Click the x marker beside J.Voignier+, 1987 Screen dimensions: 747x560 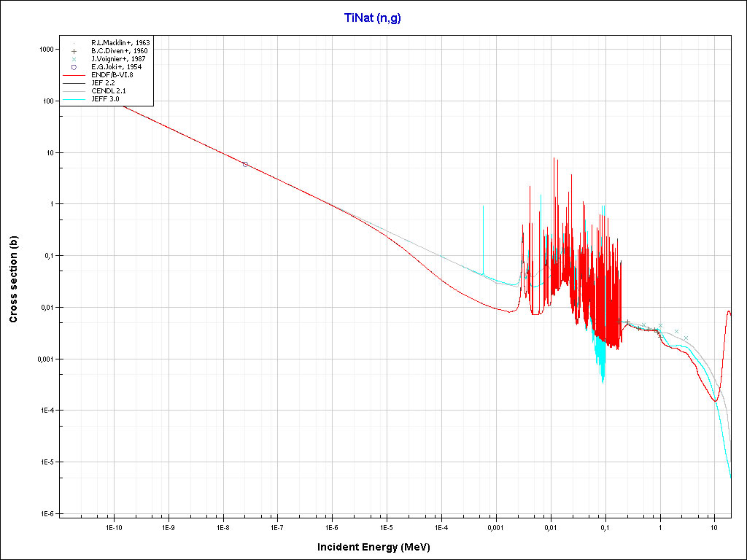74,59
